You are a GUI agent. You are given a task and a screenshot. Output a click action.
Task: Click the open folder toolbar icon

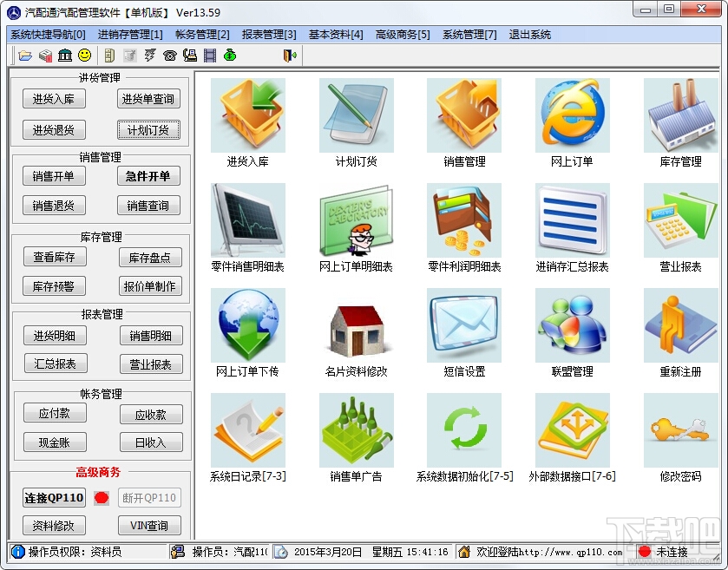pyautogui.click(x=25, y=56)
